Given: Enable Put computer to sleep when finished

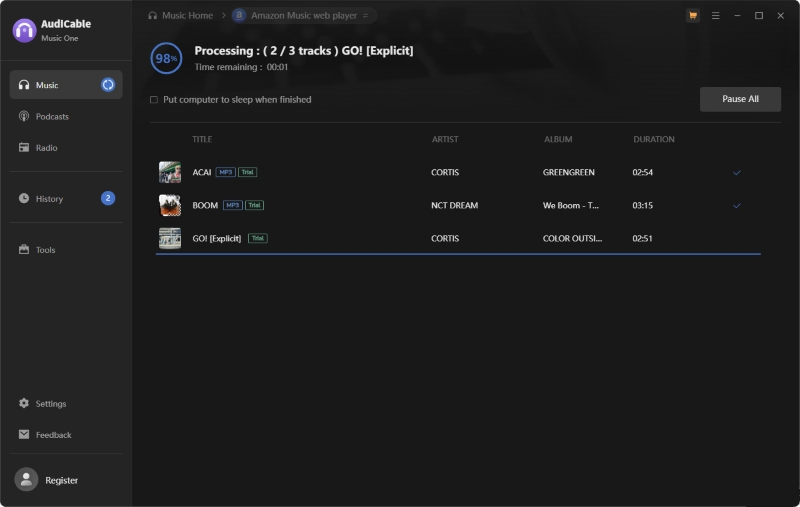Looking at the screenshot, I should pyautogui.click(x=154, y=99).
